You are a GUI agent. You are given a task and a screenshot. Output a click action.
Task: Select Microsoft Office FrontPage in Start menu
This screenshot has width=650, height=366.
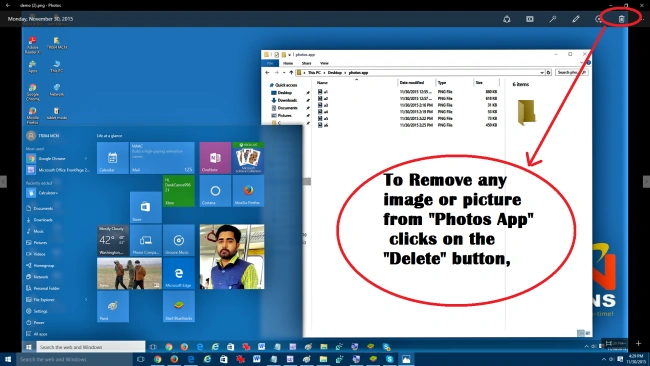tap(58, 170)
